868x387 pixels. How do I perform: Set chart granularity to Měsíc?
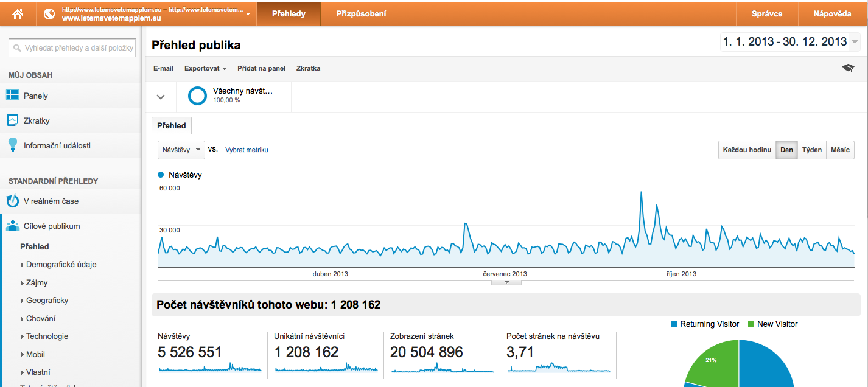pyautogui.click(x=840, y=150)
